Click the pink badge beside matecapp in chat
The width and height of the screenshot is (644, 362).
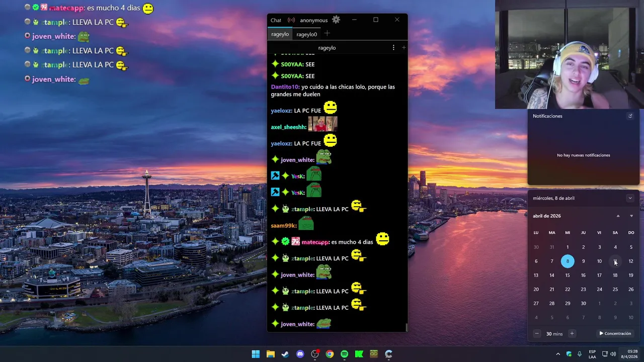[x=295, y=242]
